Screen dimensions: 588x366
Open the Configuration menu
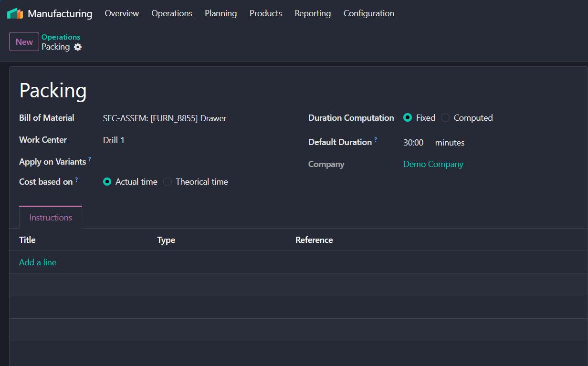tap(368, 13)
